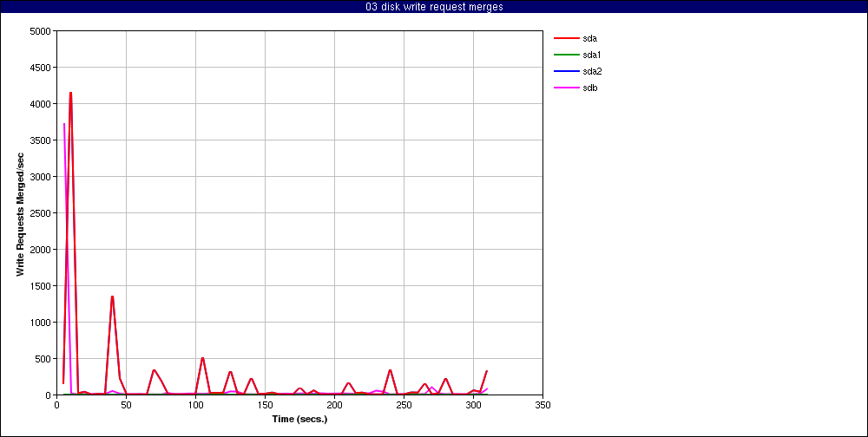Click the "Time (secs.)" x-axis label

tap(299, 419)
